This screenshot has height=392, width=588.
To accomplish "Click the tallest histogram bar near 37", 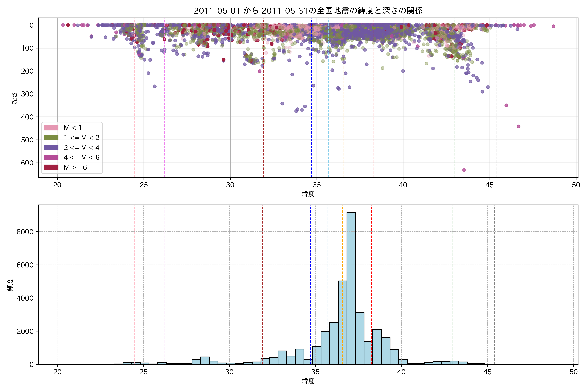I will pos(351,287).
